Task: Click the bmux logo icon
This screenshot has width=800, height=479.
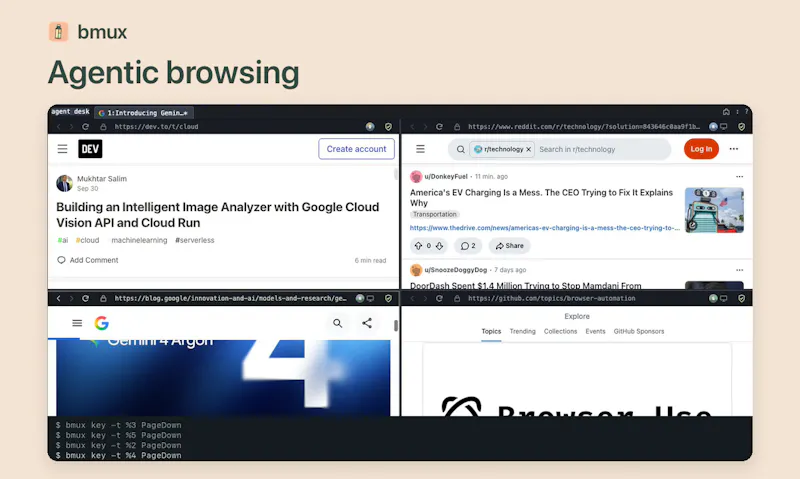Action: [59, 32]
